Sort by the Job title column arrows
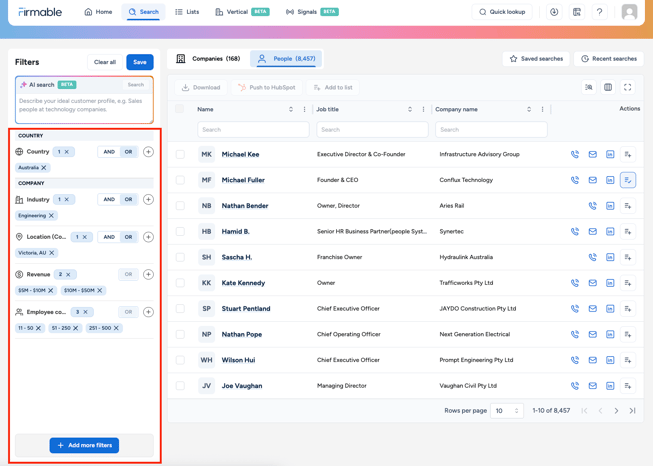653x466 pixels. [410, 110]
